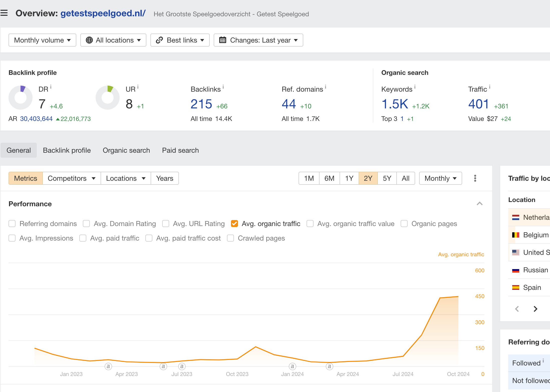This screenshot has height=392, width=550.
Task: Set chart range to 5Y
Action: (387, 178)
